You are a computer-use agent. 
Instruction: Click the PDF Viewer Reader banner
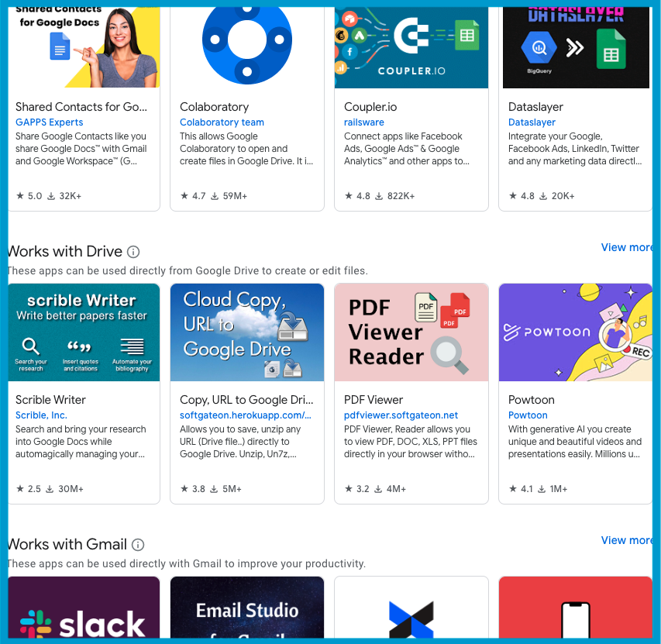tap(411, 332)
